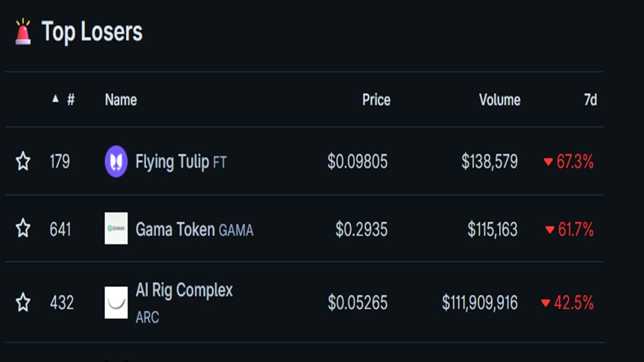The image size is (644, 362).
Task: Click the Name column header
Action: pos(121,100)
